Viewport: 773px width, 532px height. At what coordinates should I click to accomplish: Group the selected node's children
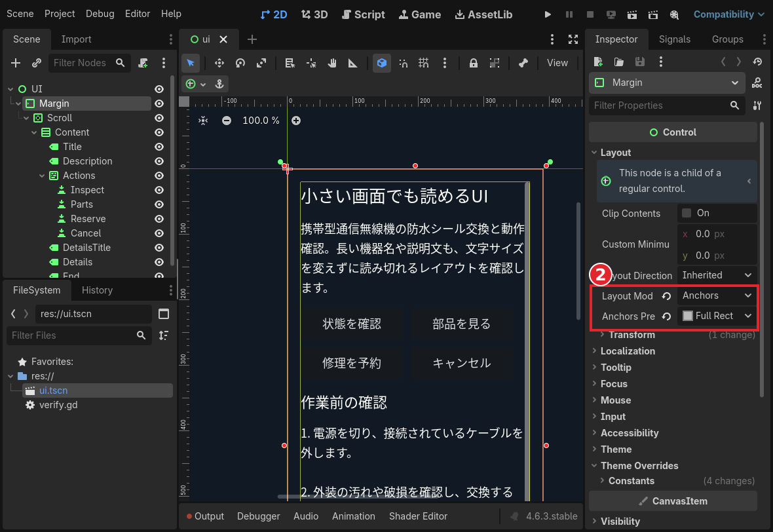pyautogui.click(x=495, y=63)
